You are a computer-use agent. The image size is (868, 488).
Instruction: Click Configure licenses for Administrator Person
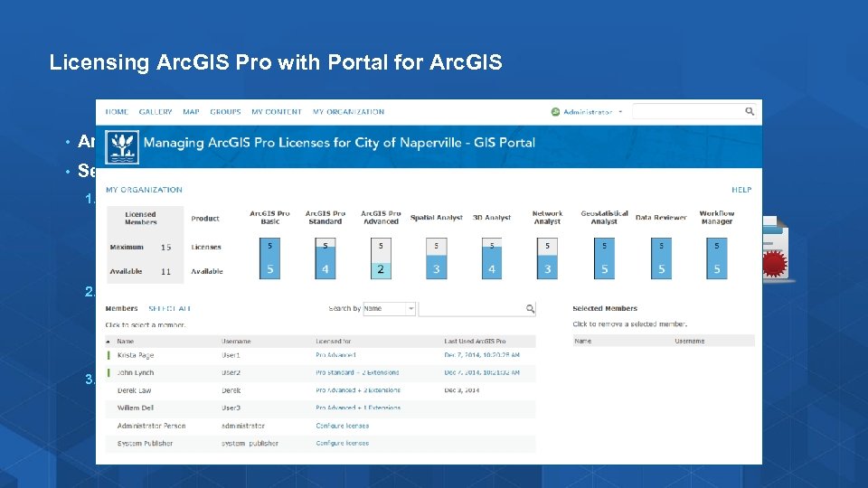coord(342,426)
